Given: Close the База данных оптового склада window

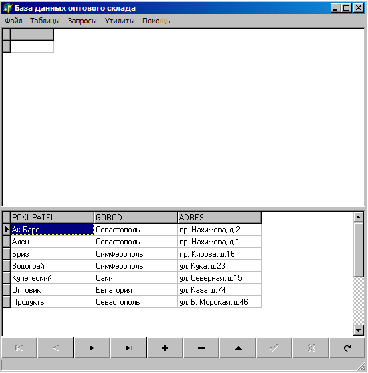Looking at the screenshot, I should pyautogui.click(x=358, y=8).
